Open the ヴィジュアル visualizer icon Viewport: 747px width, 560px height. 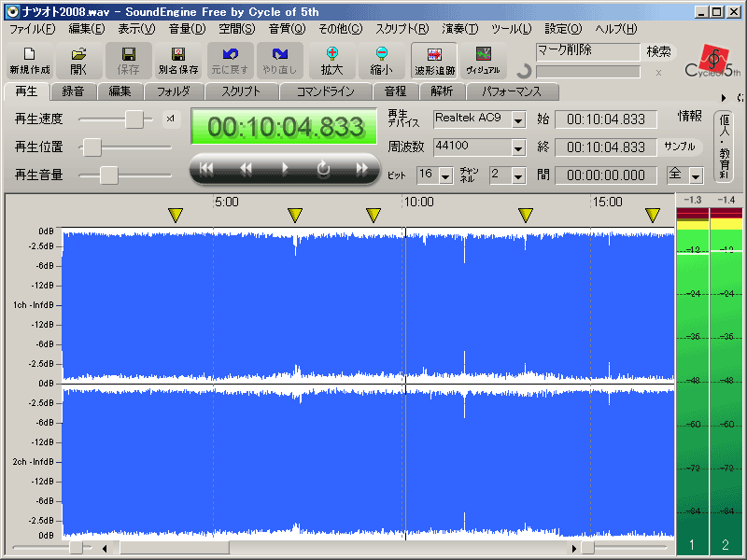tap(483, 61)
